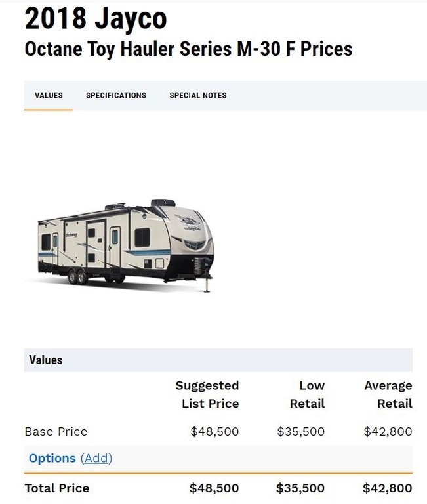This screenshot has height=504, width=427.
Task: Click the Base Price suggested list value
Action: pos(214,431)
